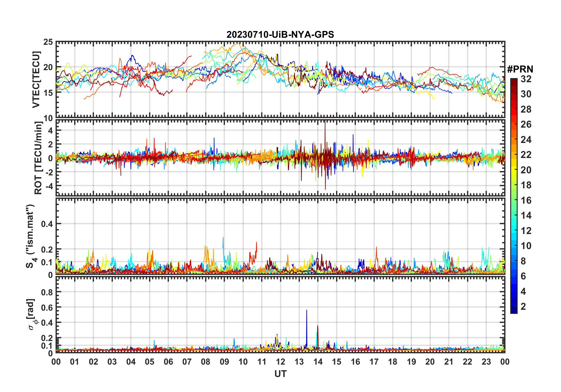Screen dimensions: 561x392
Task: Click the "0.6" tick on sigma-phi axis
Action: pyautogui.click(x=47, y=307)
